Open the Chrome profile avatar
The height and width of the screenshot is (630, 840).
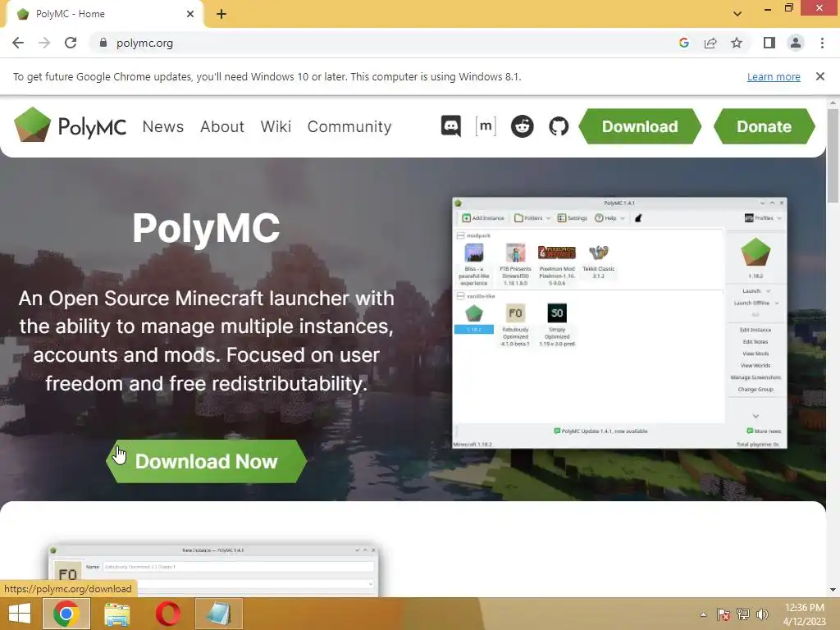point(796,43)
